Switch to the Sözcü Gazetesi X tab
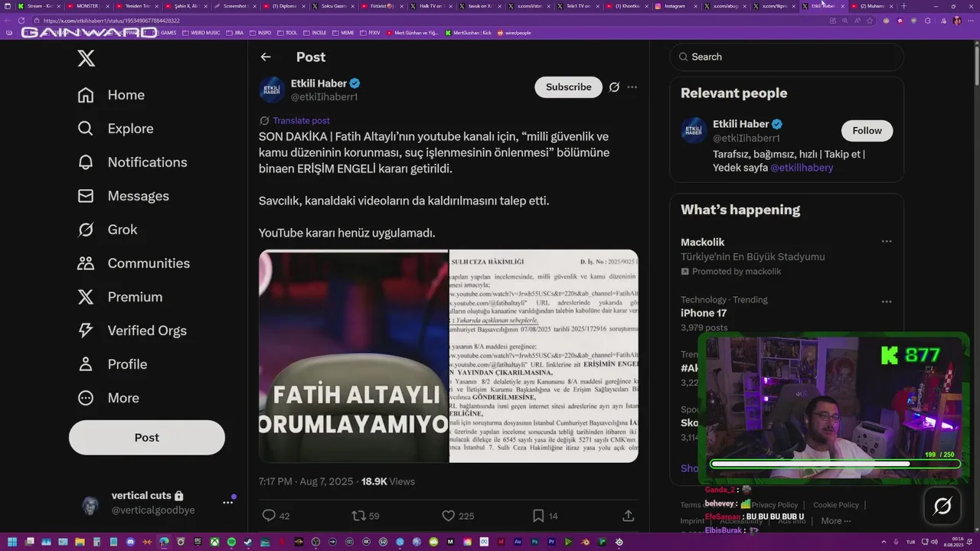The height and width of the screenshot is (551, 980). [x=332, y=6]
